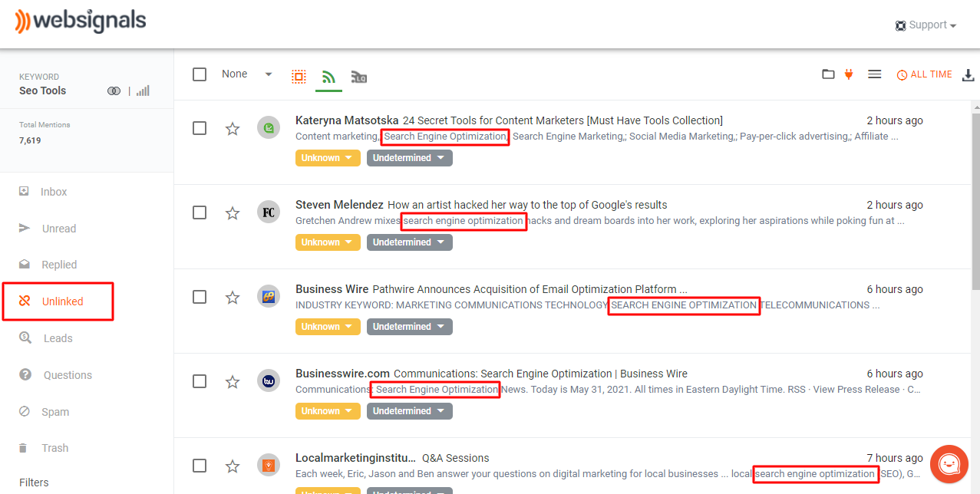This screenshot has width=980, height=494.
Task: Expand Unknown dropdown on Kateryna Matsotska row
Action: point(328,158)
